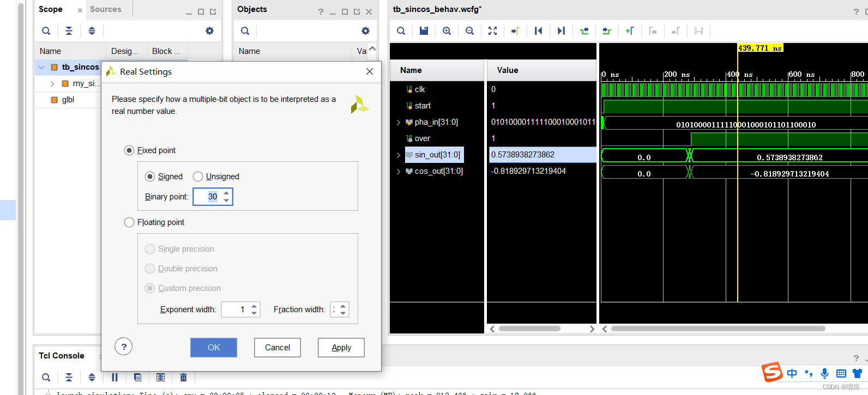This screenshot has height=395, width=868.
Task: Jump to previous transition
Action: 584,31
